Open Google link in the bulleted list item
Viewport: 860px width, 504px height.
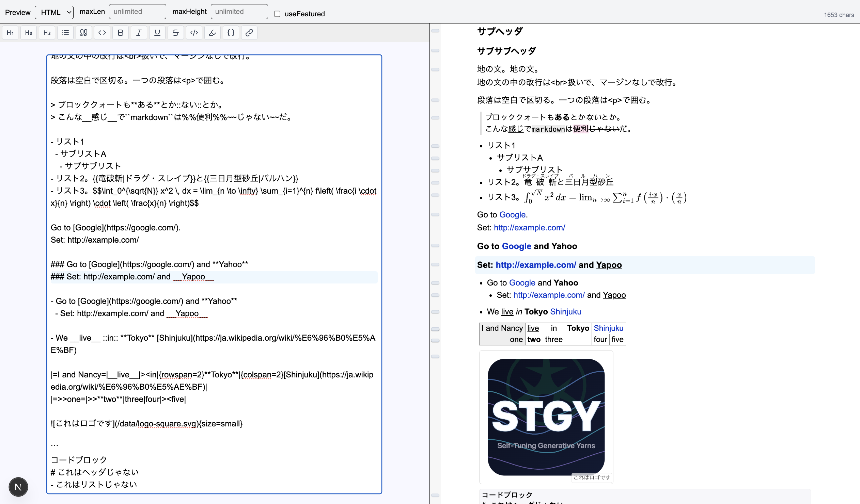pyautogui.click(x=522, y=283)
